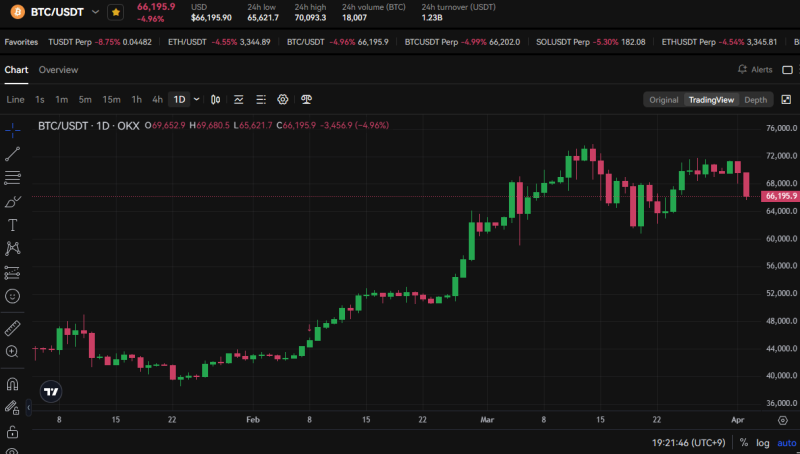Select the crosshair cursor tool

pos(13,130)
